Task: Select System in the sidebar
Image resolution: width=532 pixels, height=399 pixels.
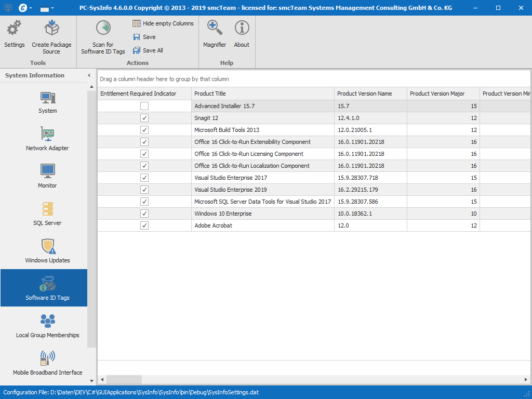Action: pyautogui.click(x=47, y=102)
